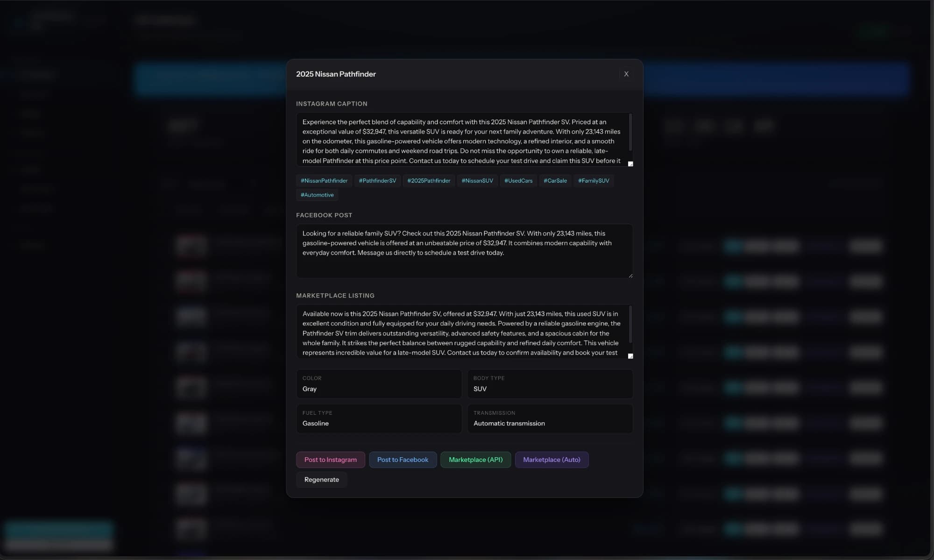Click Post to Instagram button

point(331,460)
